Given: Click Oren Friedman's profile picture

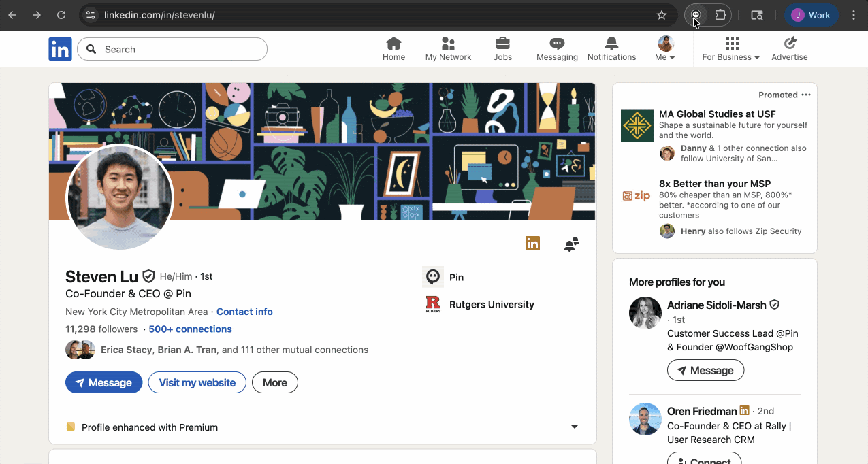Looking at the screenshot, I should (x=645, y=419).
